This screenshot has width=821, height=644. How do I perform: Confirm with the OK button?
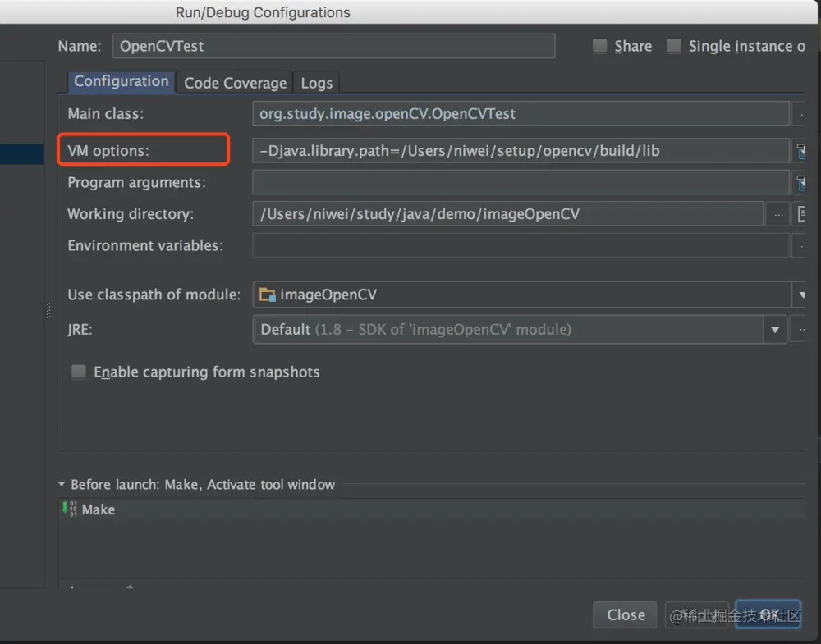coord(768,614)
